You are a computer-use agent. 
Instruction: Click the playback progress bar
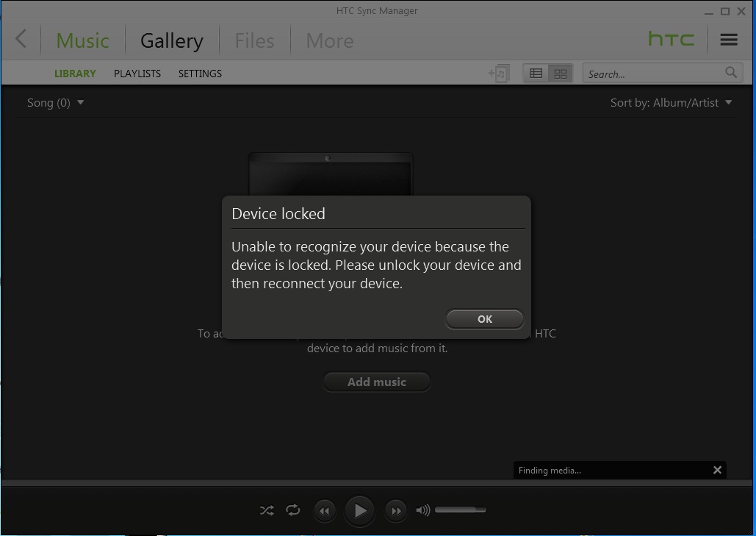(x=377, y=482)
